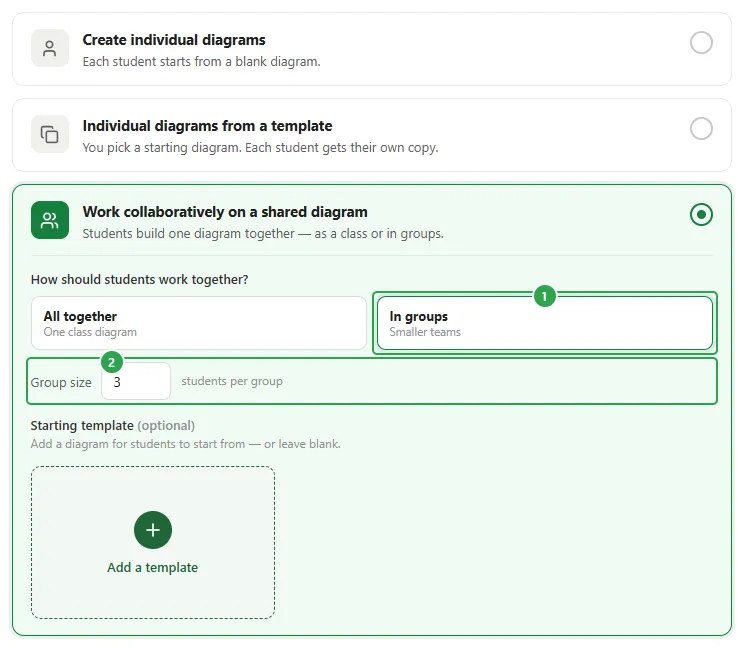Click the 'Smaller teams' subtitle
This screenshot has height=648, width=744.
pyautogui.click(x=425, y=332)
